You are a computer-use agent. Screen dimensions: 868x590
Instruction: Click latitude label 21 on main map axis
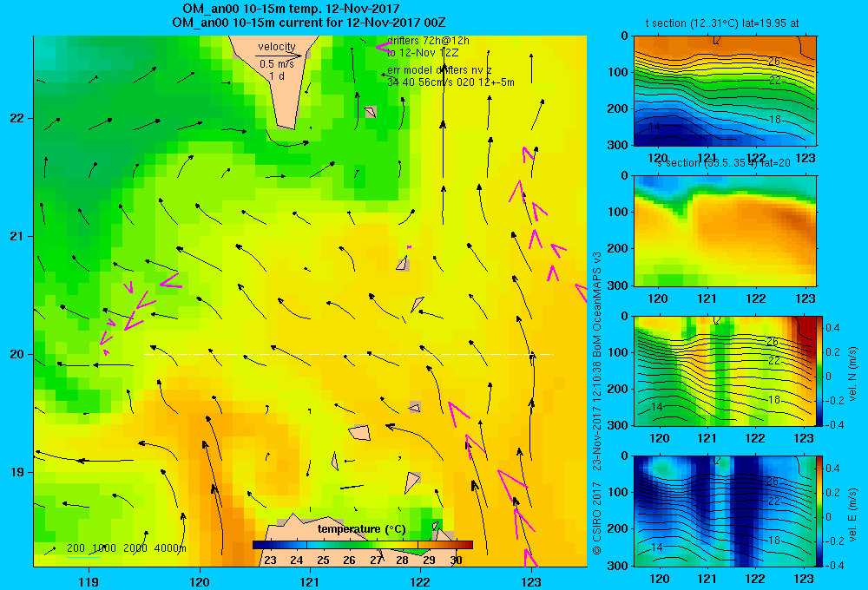[16, 236]
